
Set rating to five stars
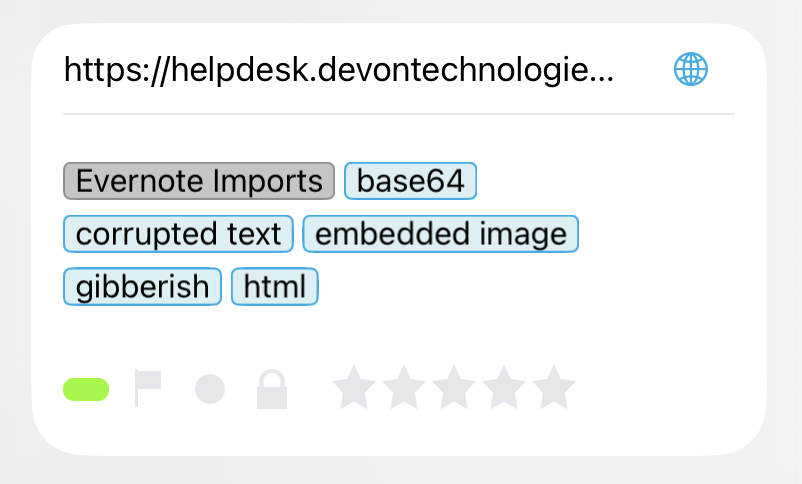coord(553,388)
